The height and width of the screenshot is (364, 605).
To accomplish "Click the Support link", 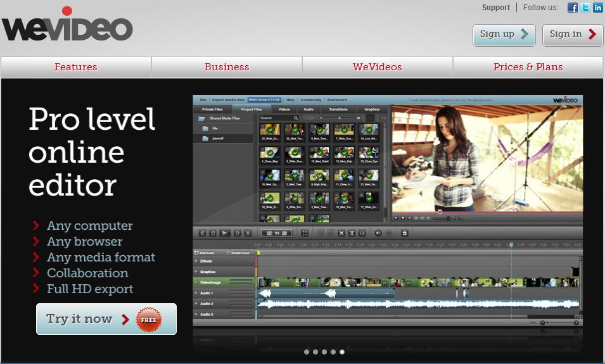I will point(496,8).
